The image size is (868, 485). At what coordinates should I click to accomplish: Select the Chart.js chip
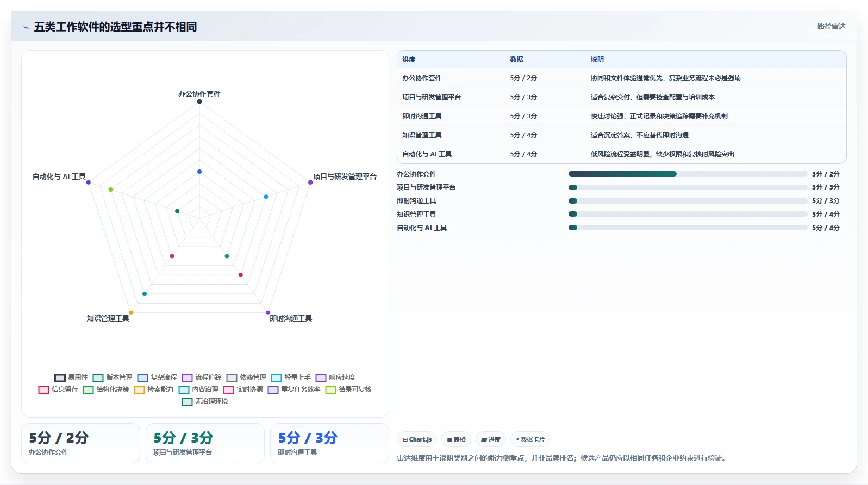[417, 439]
